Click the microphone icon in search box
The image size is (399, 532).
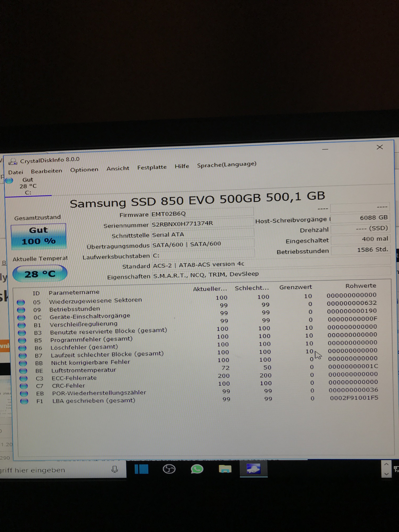point(115,469)
